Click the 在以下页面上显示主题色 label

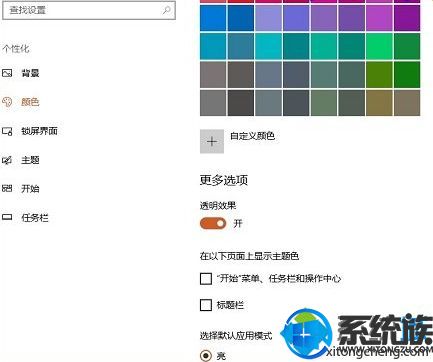coord(249,256)
